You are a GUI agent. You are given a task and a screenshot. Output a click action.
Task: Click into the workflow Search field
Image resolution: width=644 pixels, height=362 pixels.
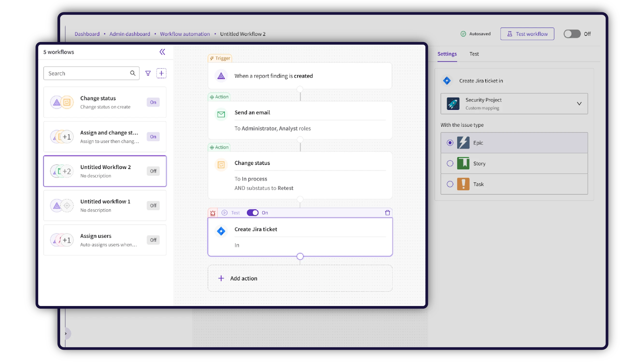(87, 73)
